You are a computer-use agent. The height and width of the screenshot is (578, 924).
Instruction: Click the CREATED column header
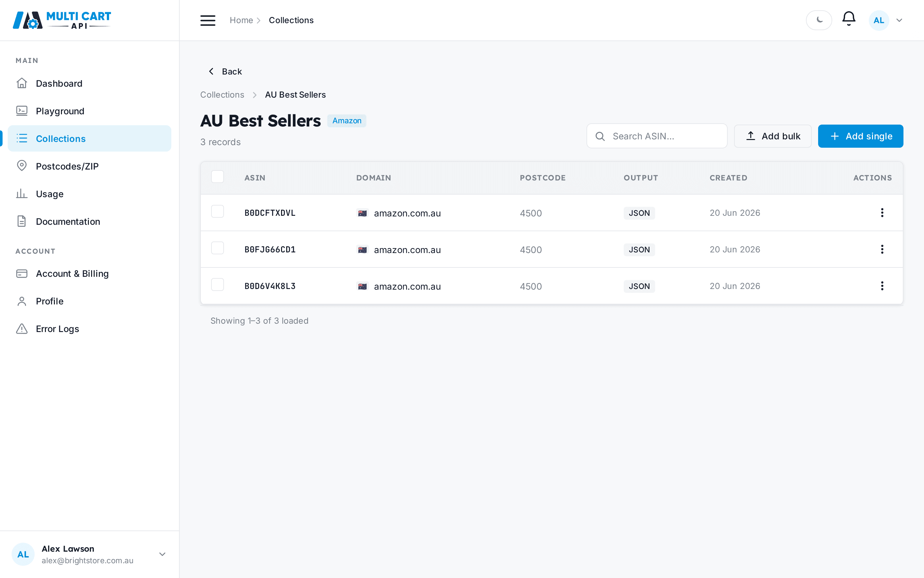coord(728,178)
